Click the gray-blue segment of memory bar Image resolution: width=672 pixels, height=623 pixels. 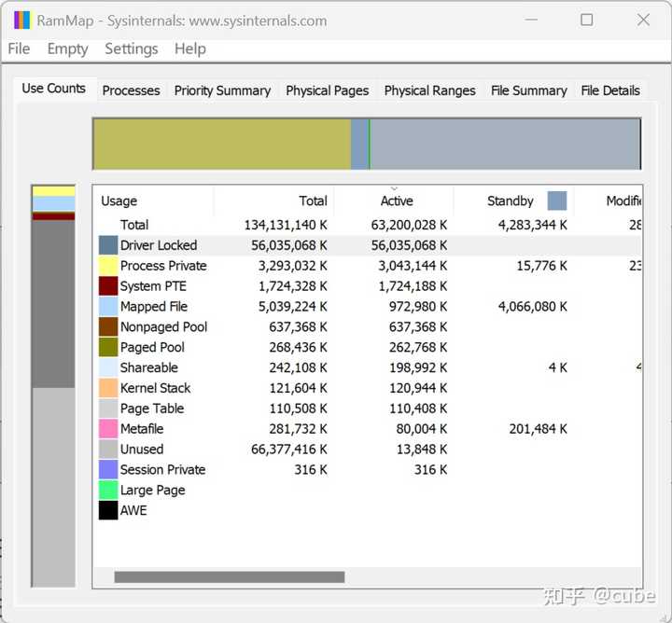coord(505,144)
